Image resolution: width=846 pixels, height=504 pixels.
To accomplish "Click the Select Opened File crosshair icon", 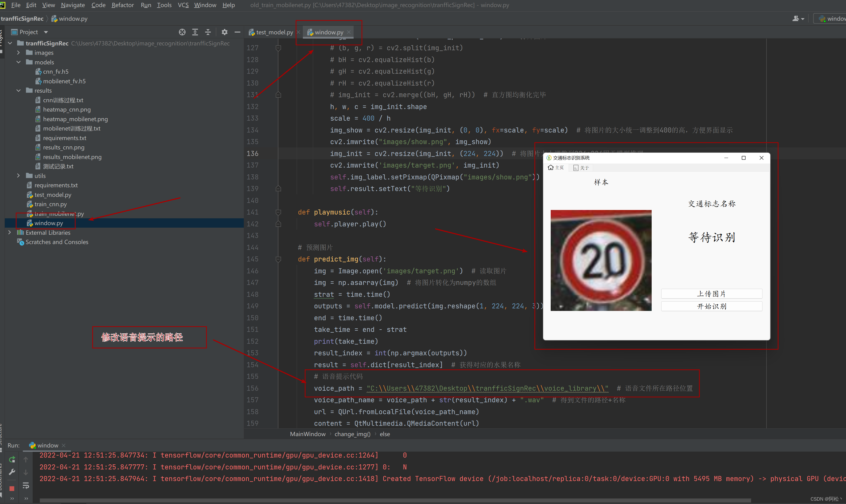I will pos(182,32).
